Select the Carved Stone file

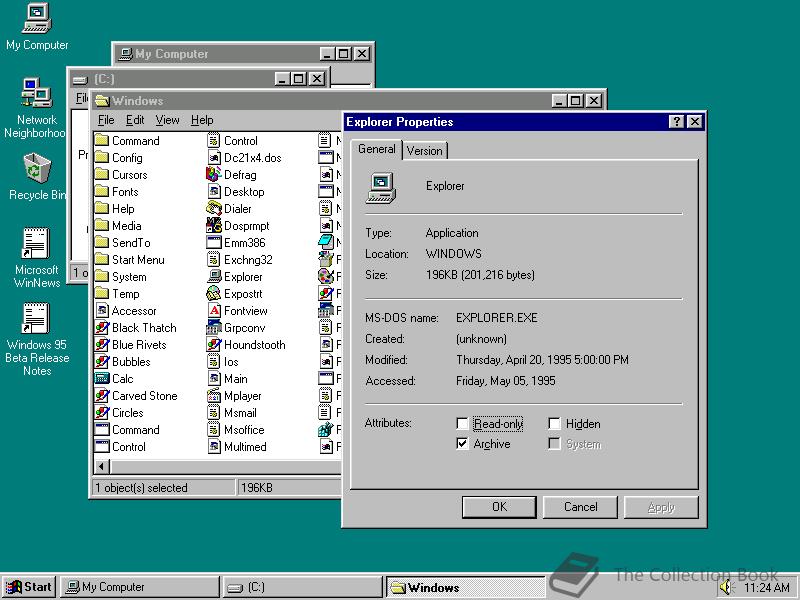136,395
